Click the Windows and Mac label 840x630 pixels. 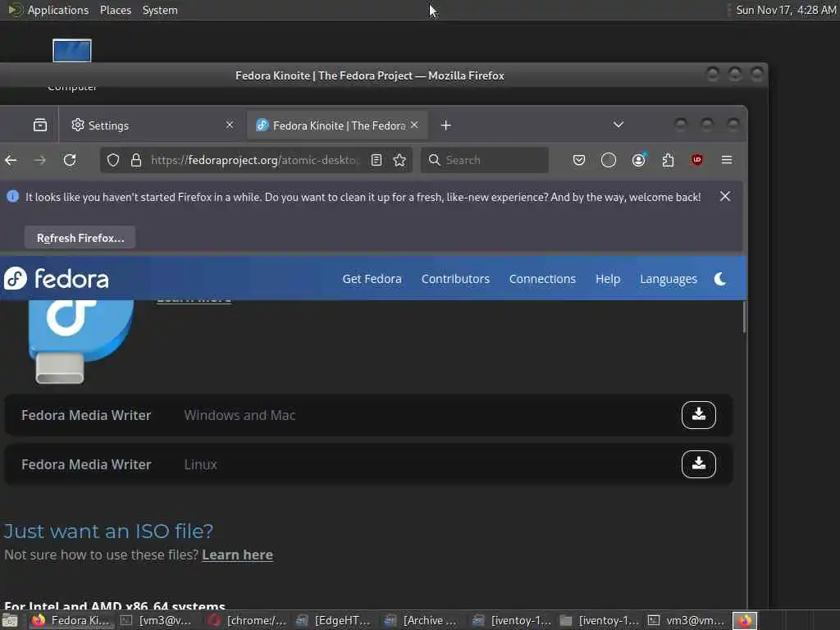coord(240,415)
